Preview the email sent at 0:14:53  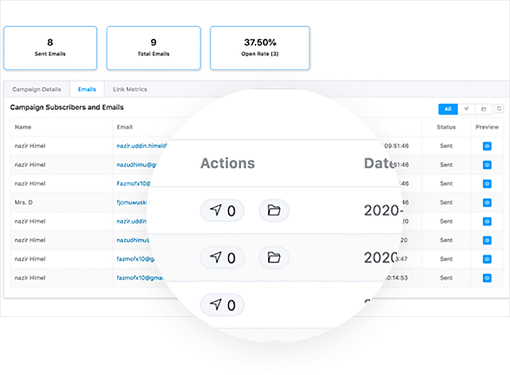pos(487,278)
